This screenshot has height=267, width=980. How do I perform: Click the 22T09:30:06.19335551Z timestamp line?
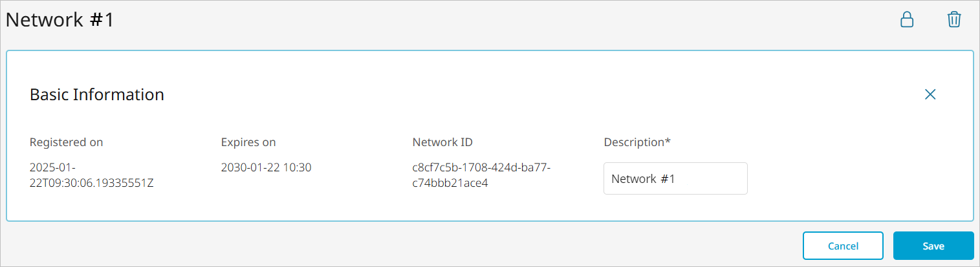coord(91,183)
